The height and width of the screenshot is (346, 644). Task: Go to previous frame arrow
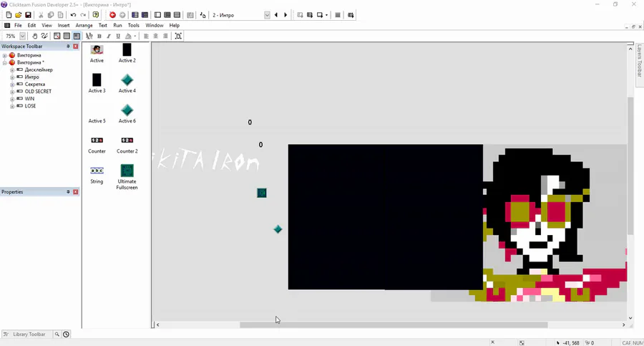coord(276,15)
